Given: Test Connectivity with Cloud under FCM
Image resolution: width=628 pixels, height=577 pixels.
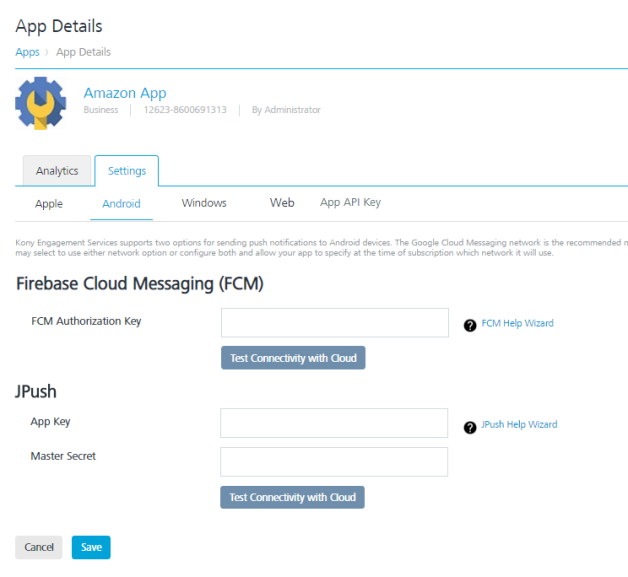Looking at the screenshot, I should click(x=293, y=358).
